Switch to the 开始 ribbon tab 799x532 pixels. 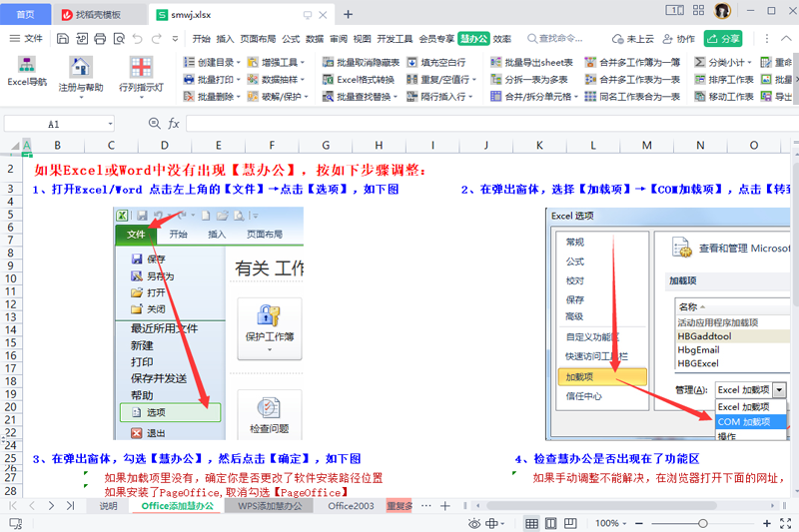[x=202, y=39]
